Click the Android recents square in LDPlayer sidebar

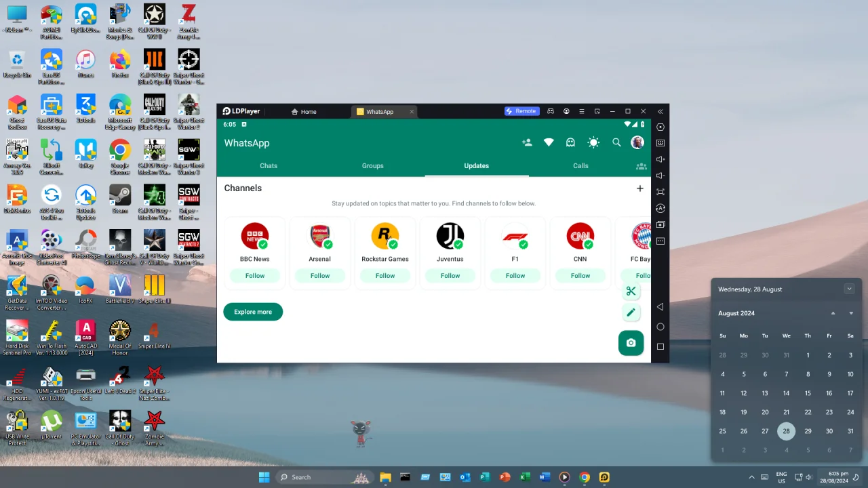click(660, 346)
